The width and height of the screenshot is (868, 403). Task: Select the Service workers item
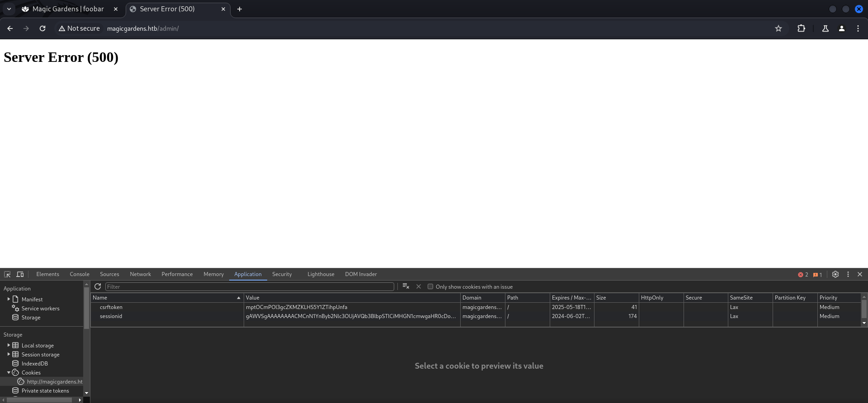coord(40,309)
